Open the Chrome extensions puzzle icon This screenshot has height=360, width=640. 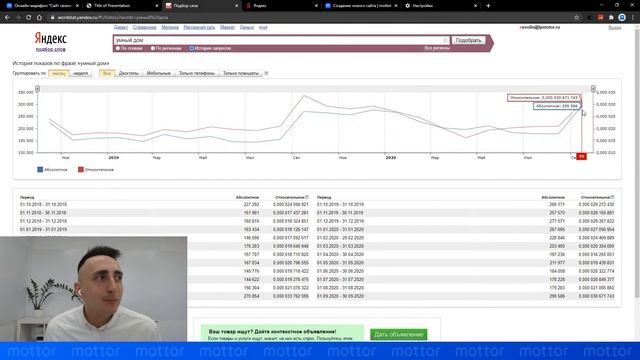click(611, 18)
